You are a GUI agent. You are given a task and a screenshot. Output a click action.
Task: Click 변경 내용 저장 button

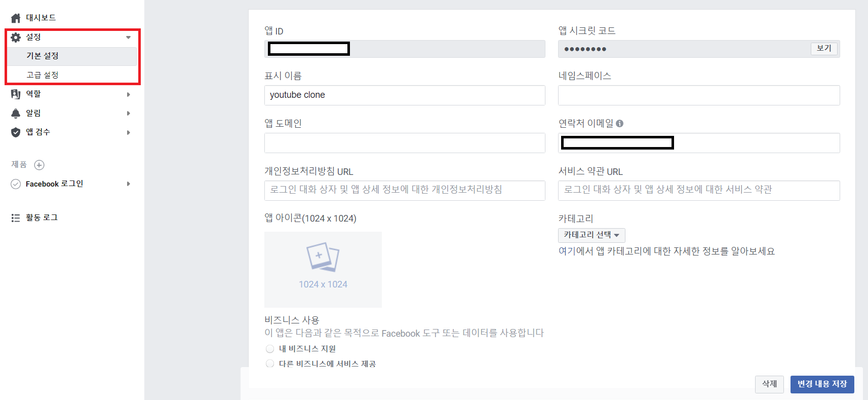822,384
